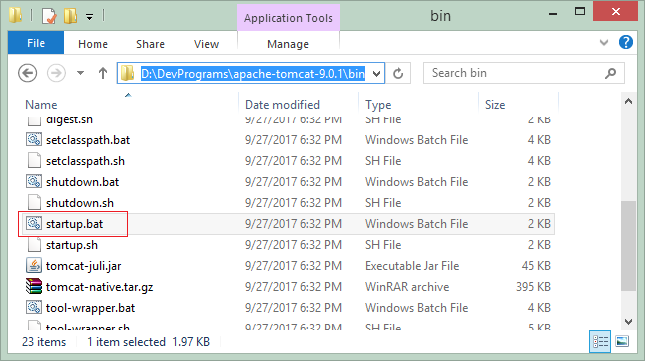Click the New folder quick access icon

pyautogui.click(x=70, y=16)
